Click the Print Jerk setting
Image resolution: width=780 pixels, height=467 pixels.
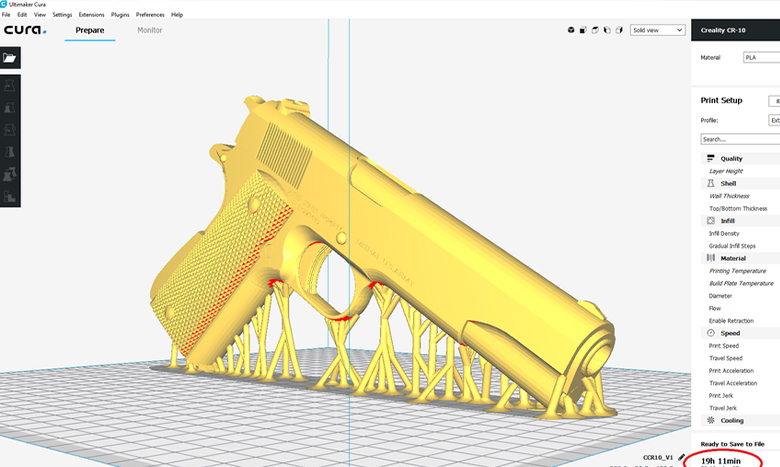pos(721,395)
